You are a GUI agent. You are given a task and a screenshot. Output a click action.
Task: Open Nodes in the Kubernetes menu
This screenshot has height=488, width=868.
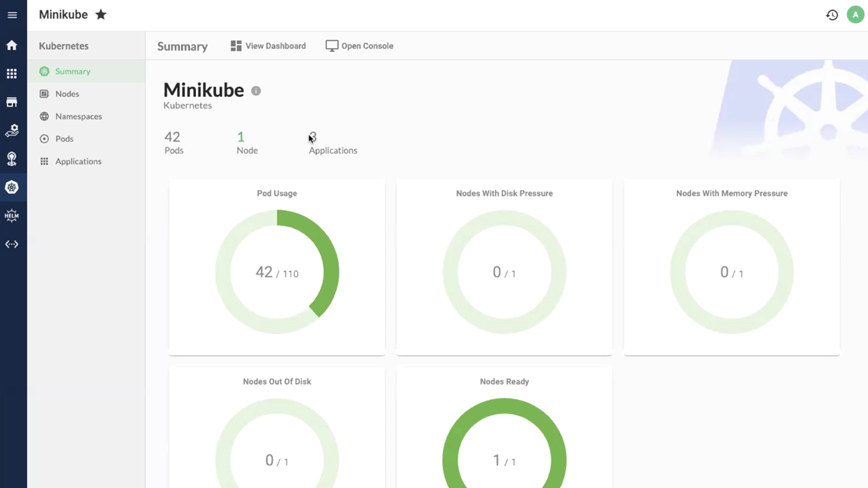coord(86,94)
